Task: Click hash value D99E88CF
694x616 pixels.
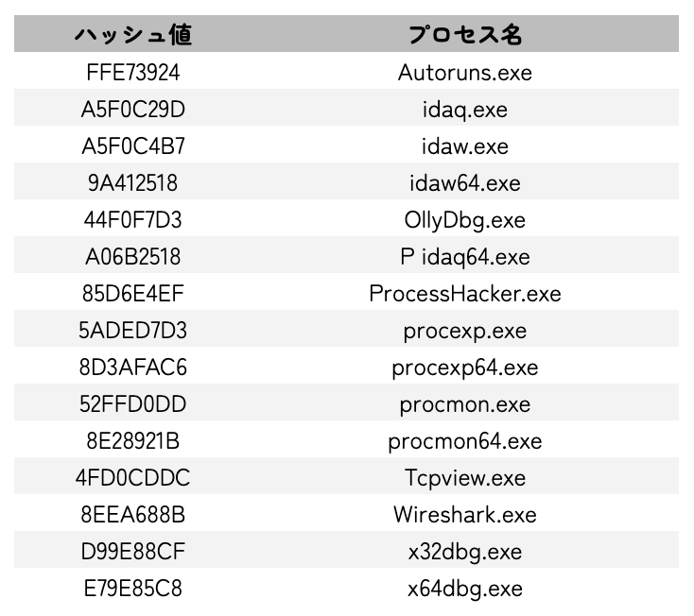Action: 132,552
